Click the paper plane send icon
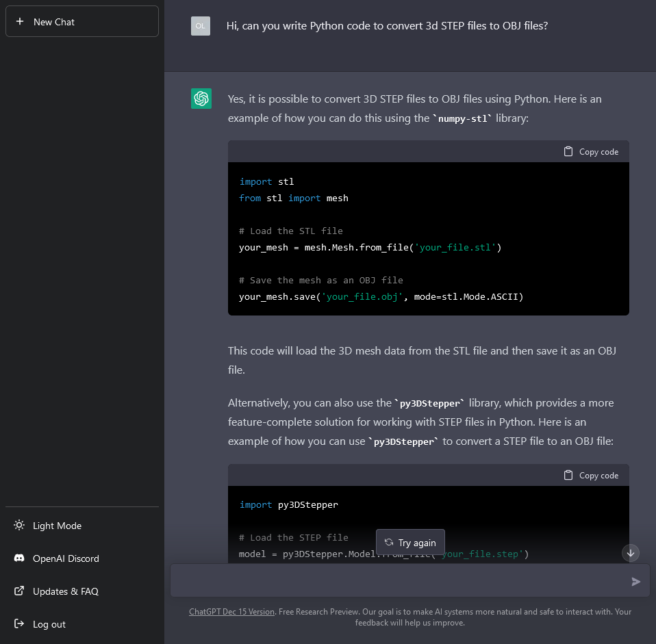Viewport: 656px width, 644px height. [x=636, y=582]
